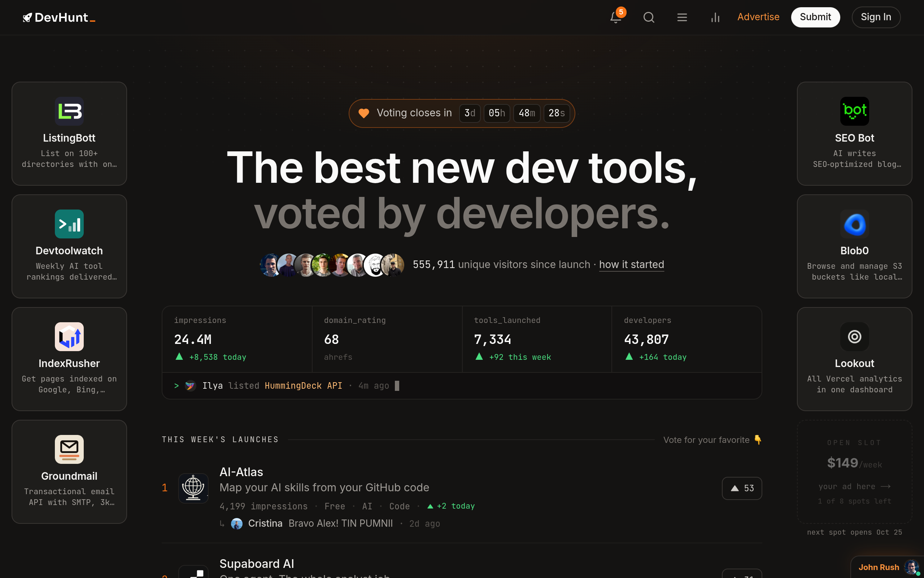
Task: Open the Blob0 blue ring icon
Action: click(x=854, y=224)
